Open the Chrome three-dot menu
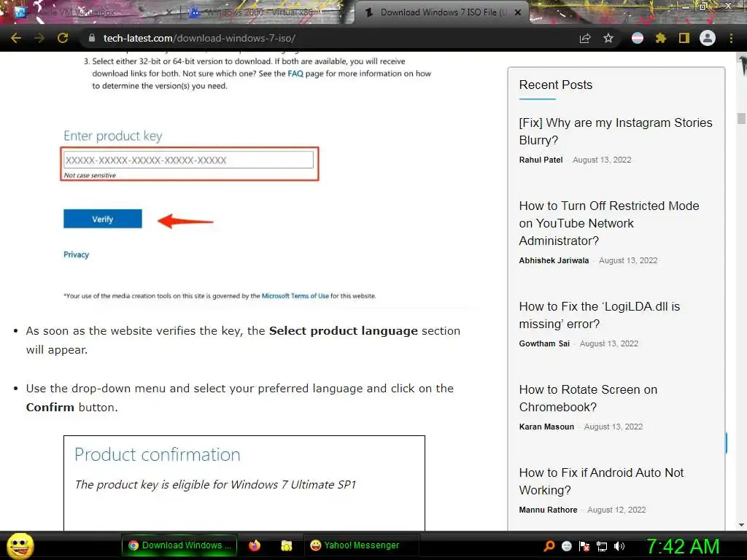747x560 pixels. click(x=731, y=38)
